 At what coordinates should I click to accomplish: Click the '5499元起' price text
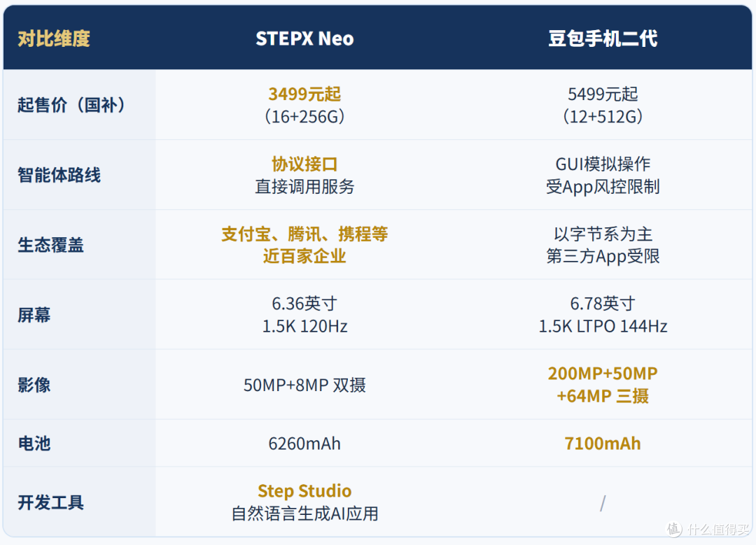(603, 94)
